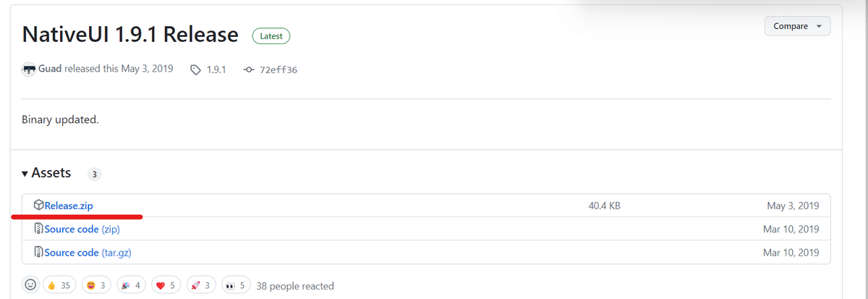Download the Release.zip asset
Screen dimensions: 868x299
(x=69, y=206)
